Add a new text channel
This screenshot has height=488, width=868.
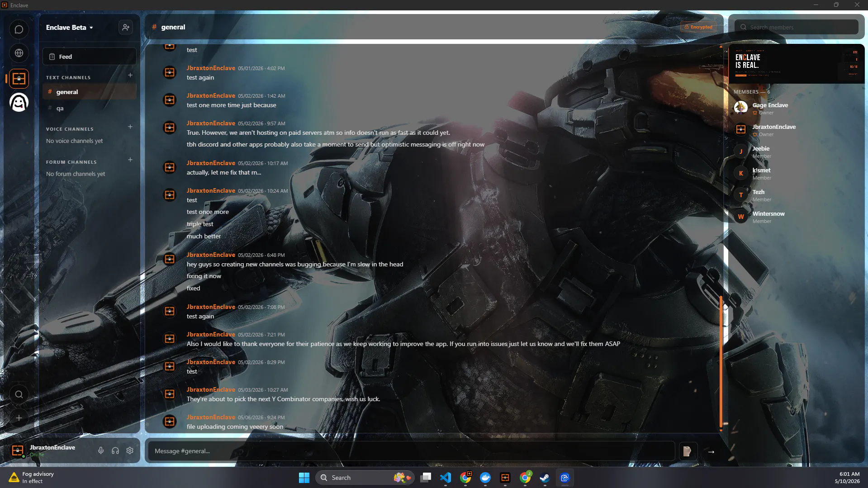(x=130, y=76)
